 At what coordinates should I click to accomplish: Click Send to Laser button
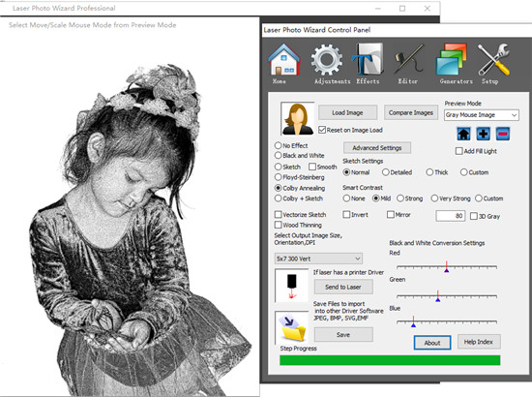pyautogui.click(x=343, y=287)
